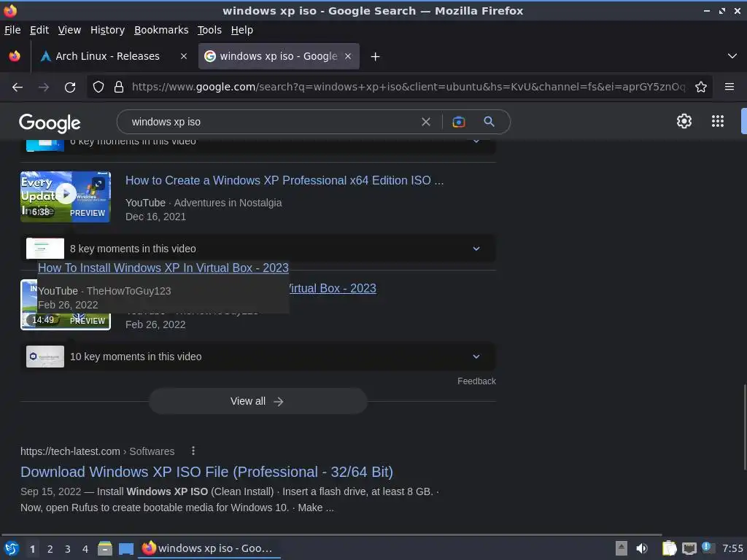Open the Bookmarks menu
The width and height of the screenshot is (747, 560).
pos(161,30)
